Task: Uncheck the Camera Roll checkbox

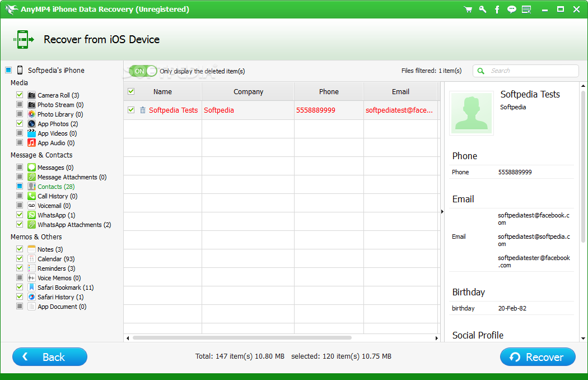Action: 20,95
